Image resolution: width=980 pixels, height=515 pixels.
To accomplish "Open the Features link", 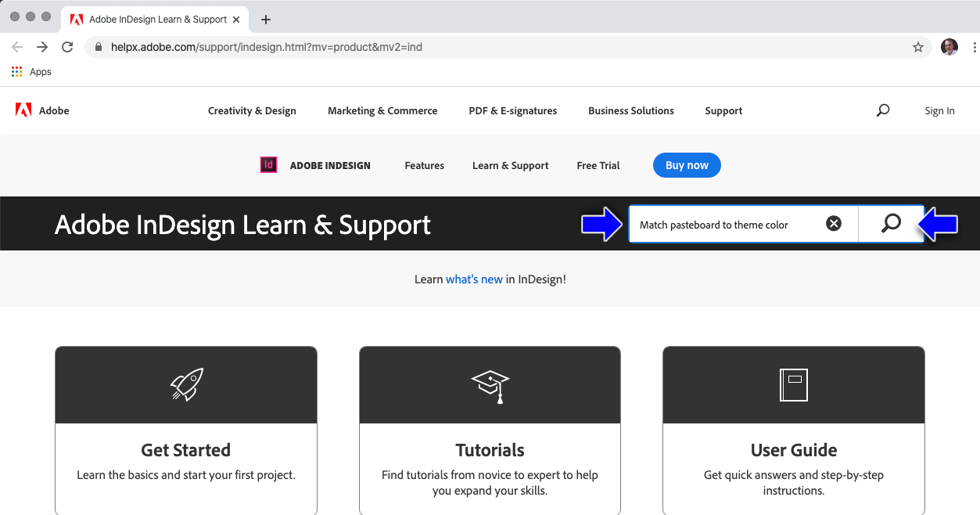I will pos(425,165).
